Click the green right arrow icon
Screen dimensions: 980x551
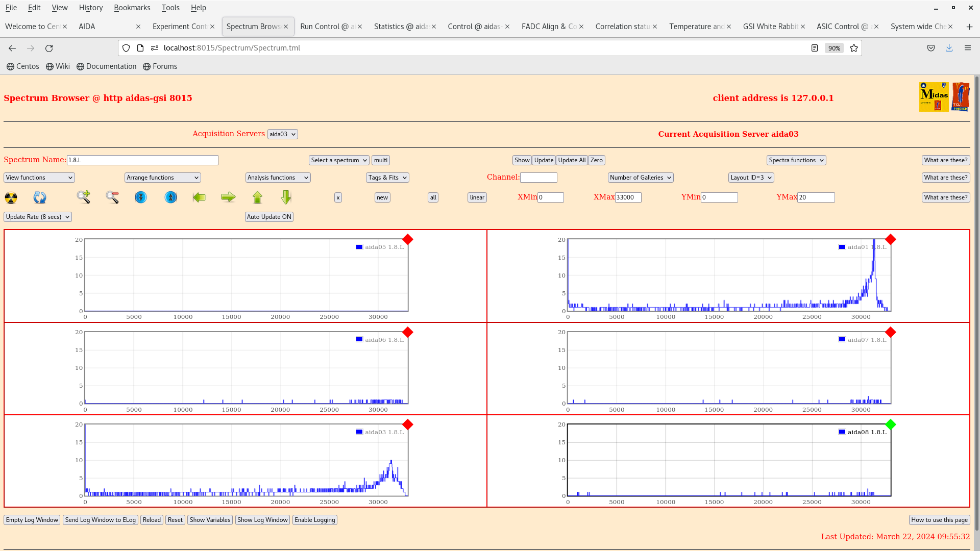(x=228, y=197)
